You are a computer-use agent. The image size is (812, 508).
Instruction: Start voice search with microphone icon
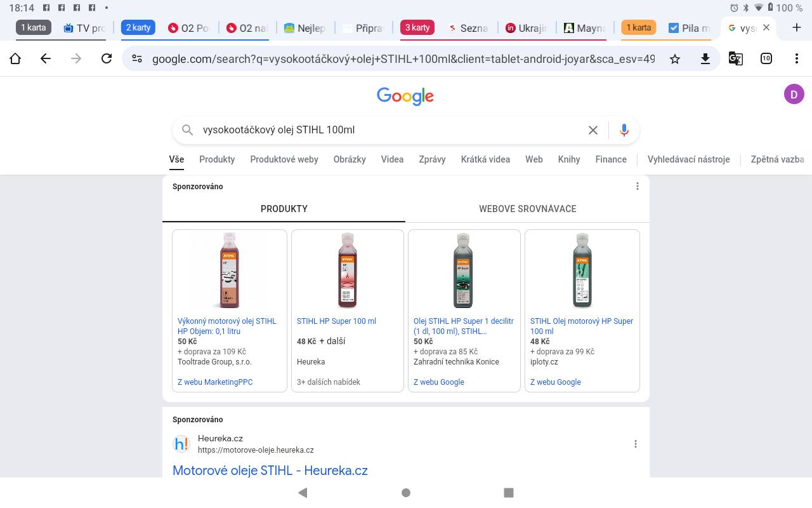[x=624, y=130]
